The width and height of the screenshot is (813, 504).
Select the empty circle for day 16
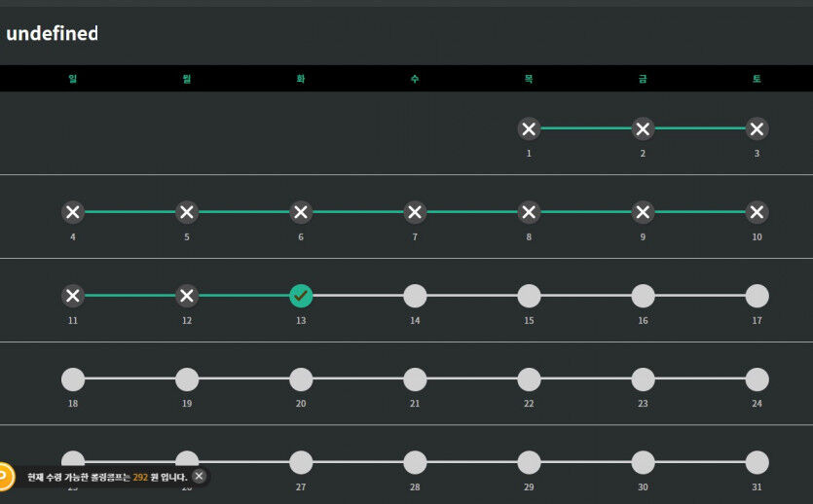coord(643,296)
